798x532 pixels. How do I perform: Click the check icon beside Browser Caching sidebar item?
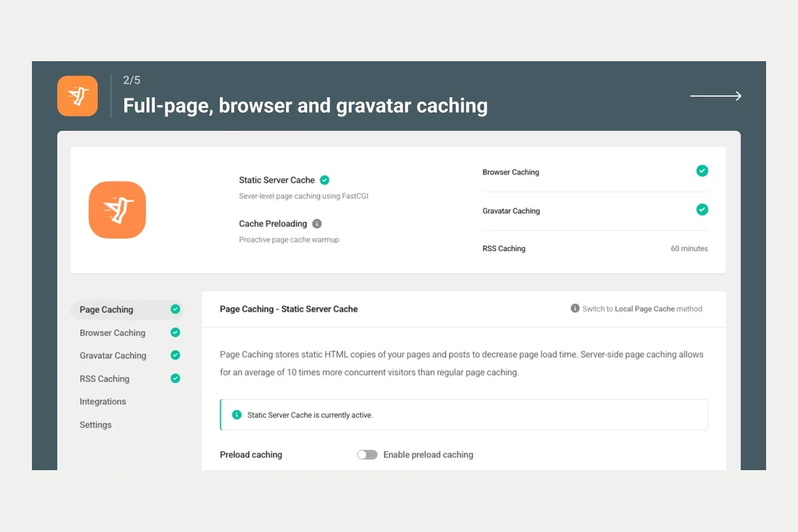[x=176, y=332]
